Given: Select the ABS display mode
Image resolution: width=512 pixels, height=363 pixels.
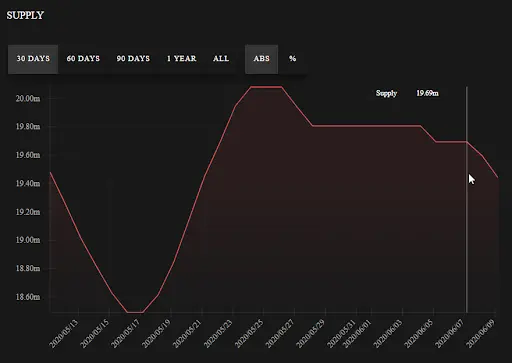Looking at the screenshot, I should click(261, 59).
